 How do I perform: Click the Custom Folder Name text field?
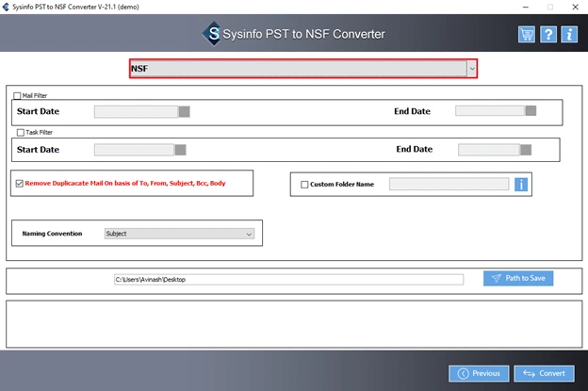449,184
